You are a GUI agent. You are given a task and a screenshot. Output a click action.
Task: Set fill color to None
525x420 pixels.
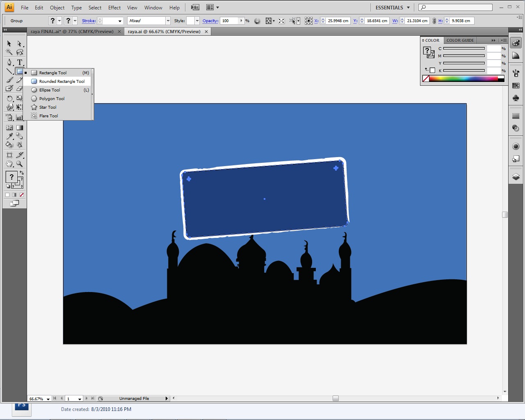click(21, 195)
